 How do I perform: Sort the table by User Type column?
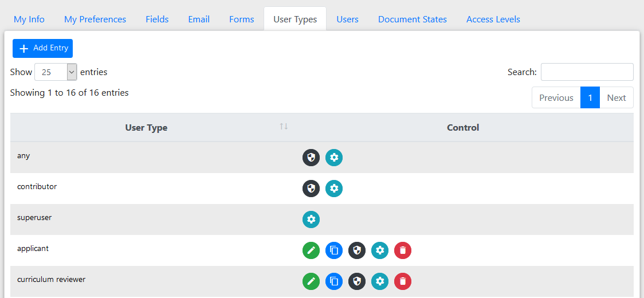tap(146, 127)
